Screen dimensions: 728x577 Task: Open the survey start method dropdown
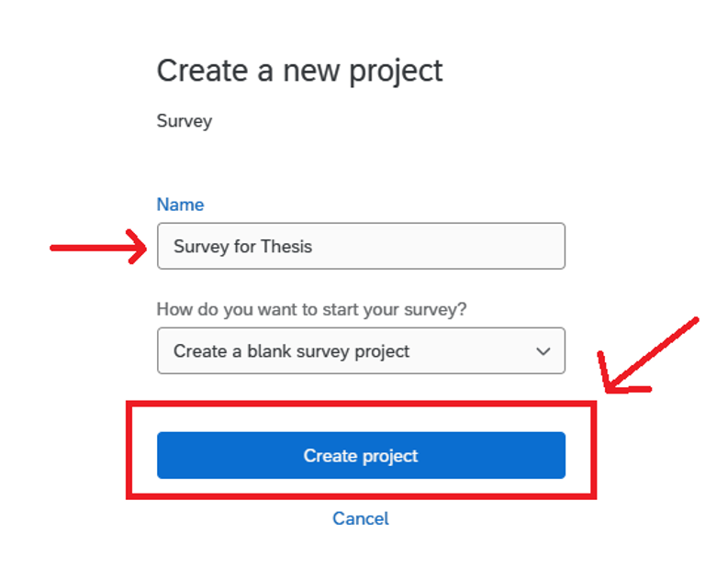coord(360,350)
